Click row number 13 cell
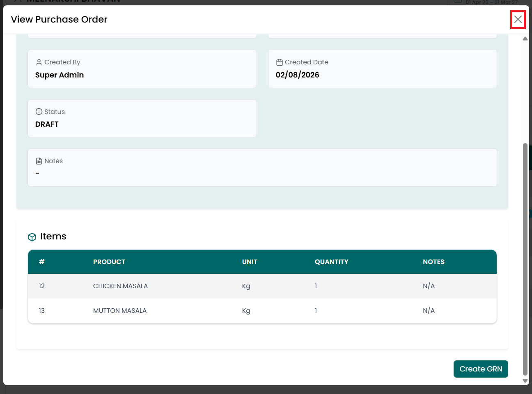The width and height of the screenshot is (532, 394). tap(42, 311)
